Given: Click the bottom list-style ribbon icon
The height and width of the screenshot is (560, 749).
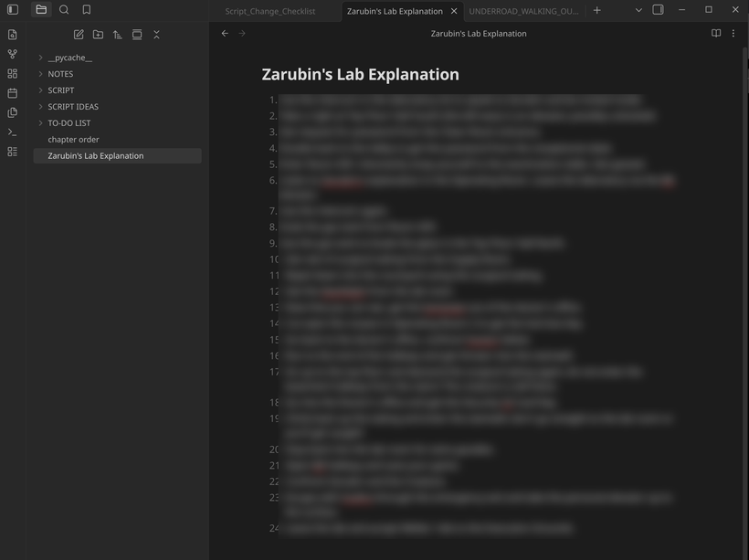Looking at the screenshot, I should click(13, 152).
